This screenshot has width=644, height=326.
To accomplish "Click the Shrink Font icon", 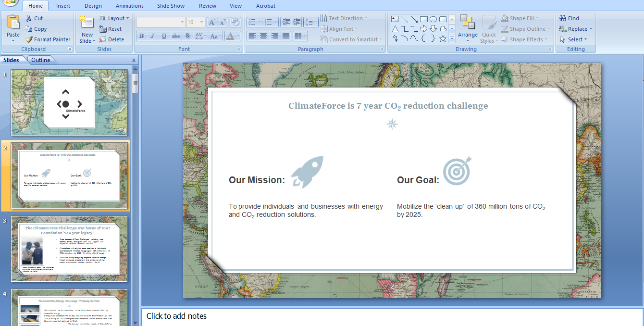I will tap(223, 22).
